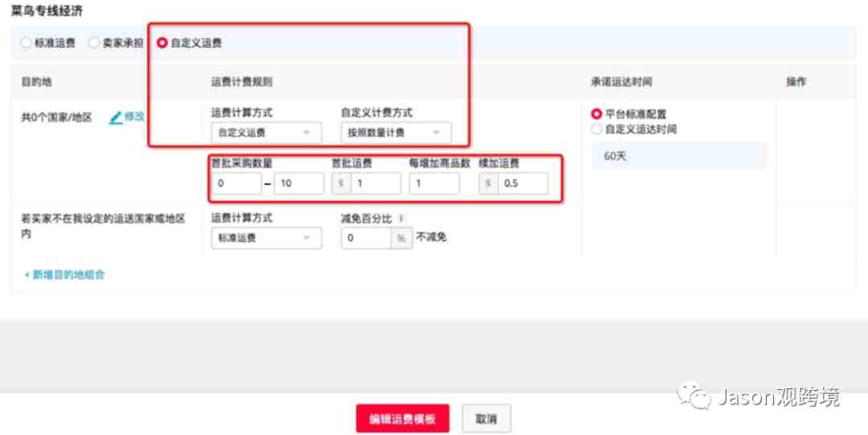Expand the 自定义计费方式 dropdown showing 按照数量计费
The height and width of the screenshot is (435, 868).
(395, 133)
